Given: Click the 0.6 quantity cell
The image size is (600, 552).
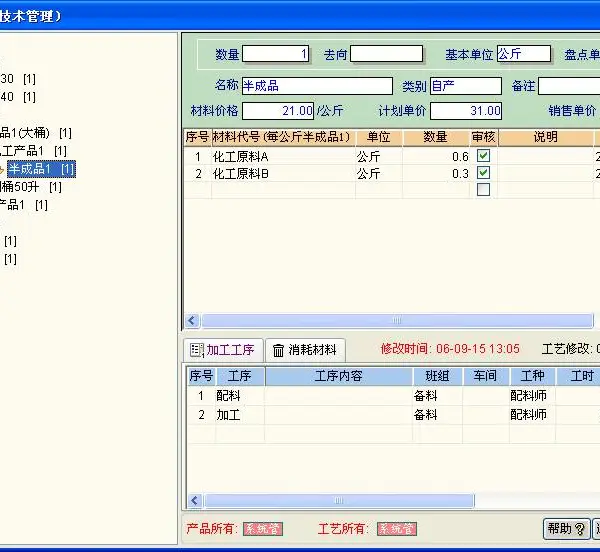Looking at the screenshot, I should pos(436,156).
